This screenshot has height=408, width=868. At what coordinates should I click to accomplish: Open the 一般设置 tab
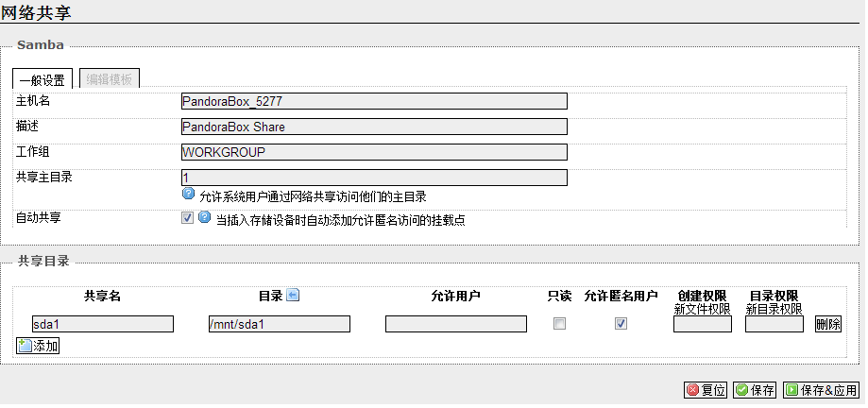(x=43, y=79)
